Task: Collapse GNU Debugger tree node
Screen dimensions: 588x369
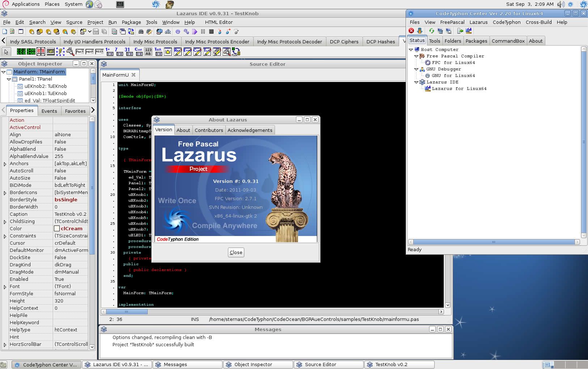Action: pyautogui.click(x=416, y=69)
